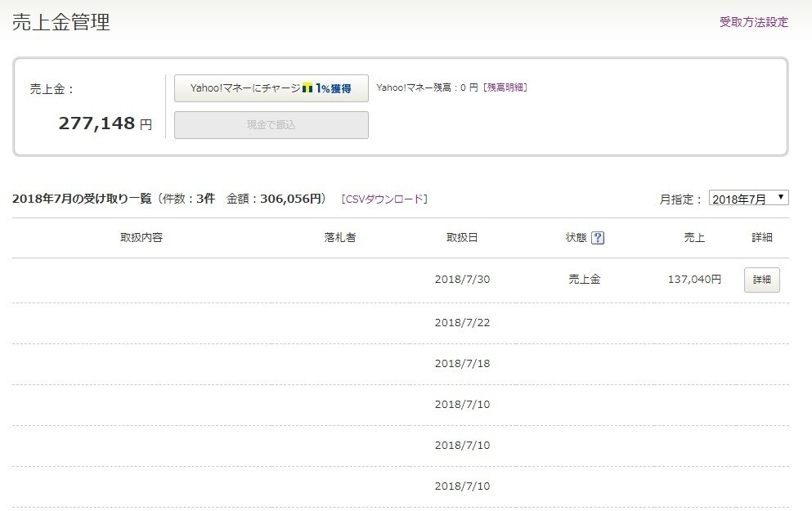This screenshot has width=812, height=511.
Task: Click the 2018/7/18 date cell
Action: [463, 364]
